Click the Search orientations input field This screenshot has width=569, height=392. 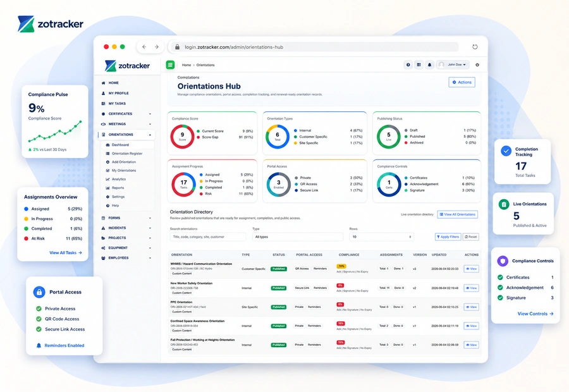tap(208, 236)
